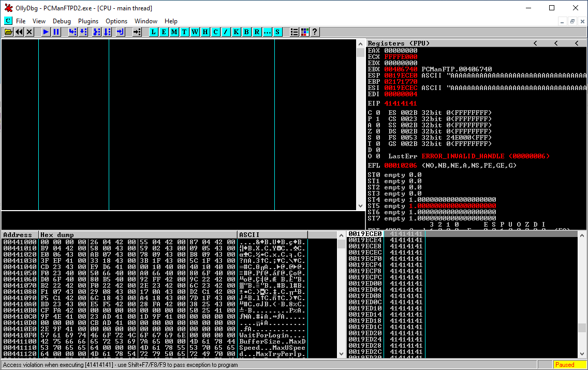
Task: Open the Window menu
Action: 146,21
